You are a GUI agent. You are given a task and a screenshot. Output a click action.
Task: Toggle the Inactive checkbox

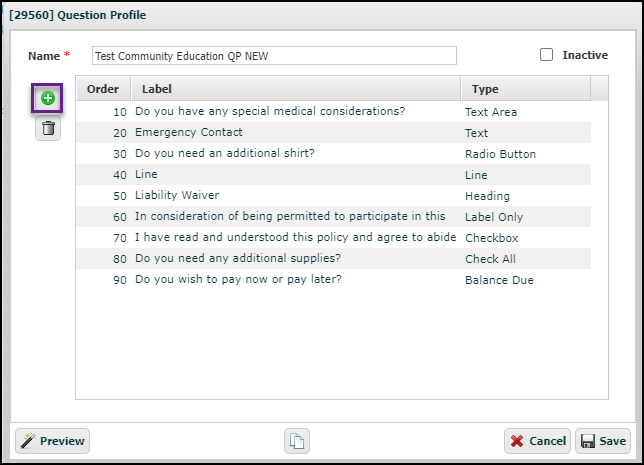point(546,55)
